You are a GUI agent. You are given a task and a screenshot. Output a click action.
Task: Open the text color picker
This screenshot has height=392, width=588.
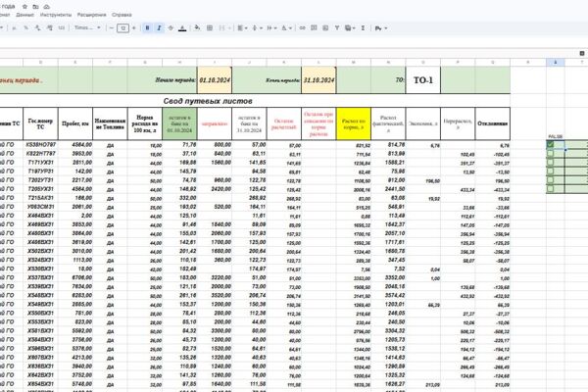click(182, 28)
